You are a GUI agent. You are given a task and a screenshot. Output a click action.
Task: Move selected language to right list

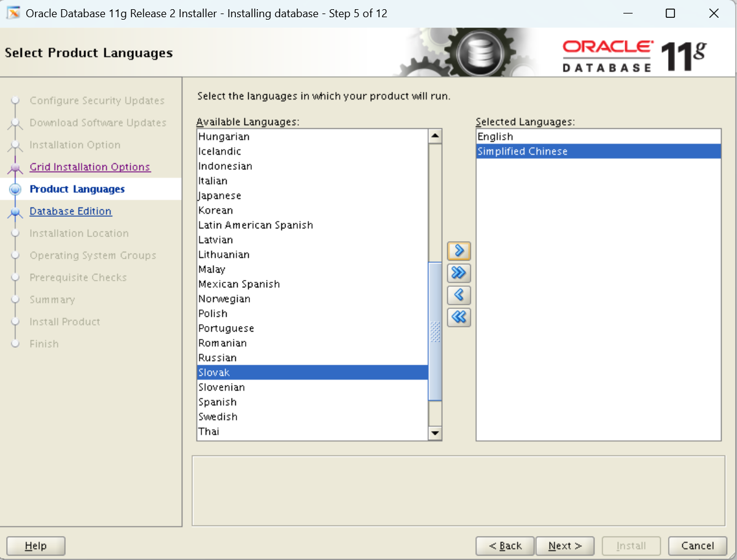coord(459,251)
